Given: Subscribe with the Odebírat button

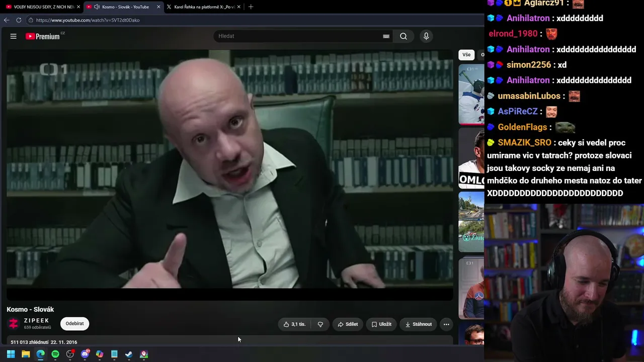Looking at the screenshot, I should pos(74,324).
